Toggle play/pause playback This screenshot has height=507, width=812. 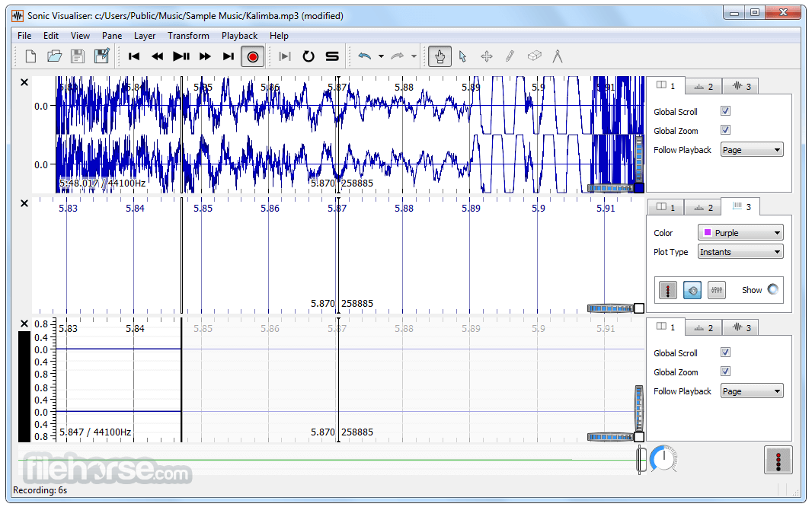pyautogui.click(x=181, y=56)
